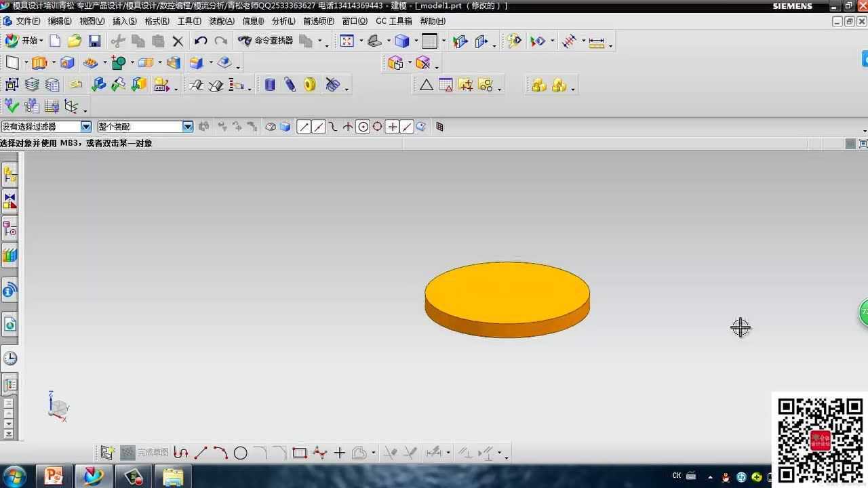
Task: Click the blue cylinder feature icon
Action: coord(270,85)
